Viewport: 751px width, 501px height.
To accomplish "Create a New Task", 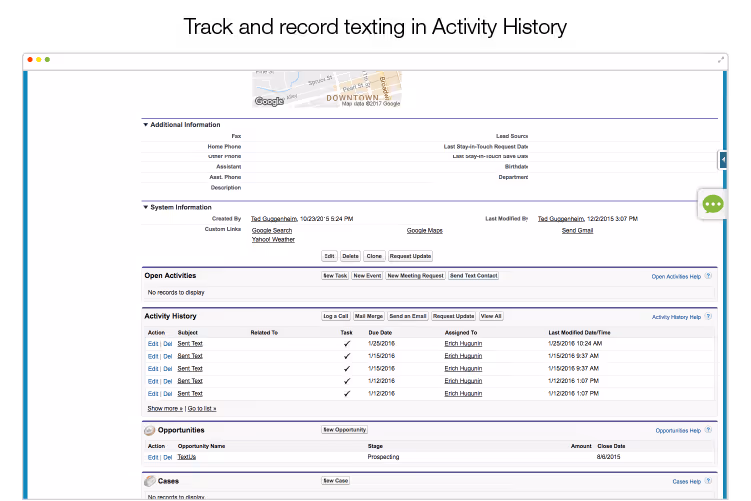I will click(335, 276).
